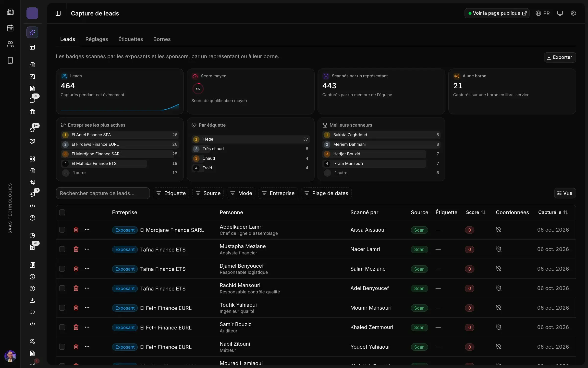Open the chat bubble icon with 9+ badge
Screen dimensions: 588x368
[x=32, y=100]
